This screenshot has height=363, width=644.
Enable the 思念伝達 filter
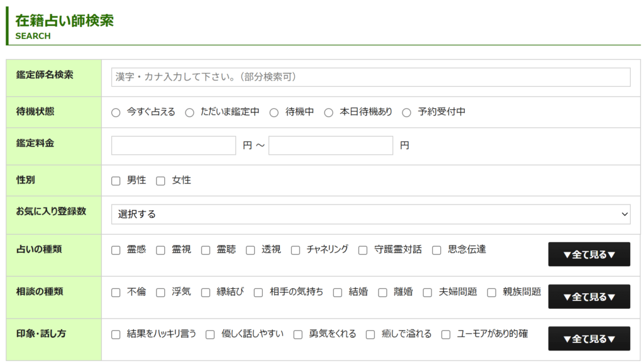tap(436, 250)
